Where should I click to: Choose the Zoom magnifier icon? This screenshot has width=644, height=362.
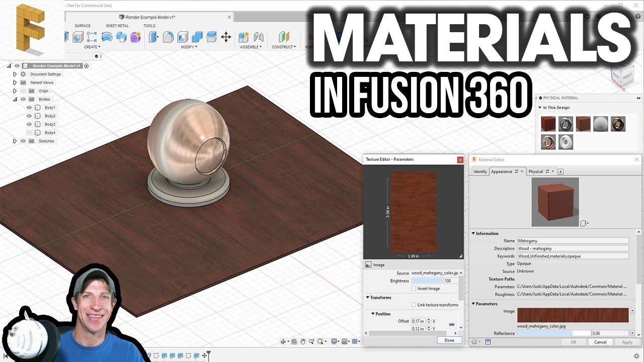coord(312,341)
